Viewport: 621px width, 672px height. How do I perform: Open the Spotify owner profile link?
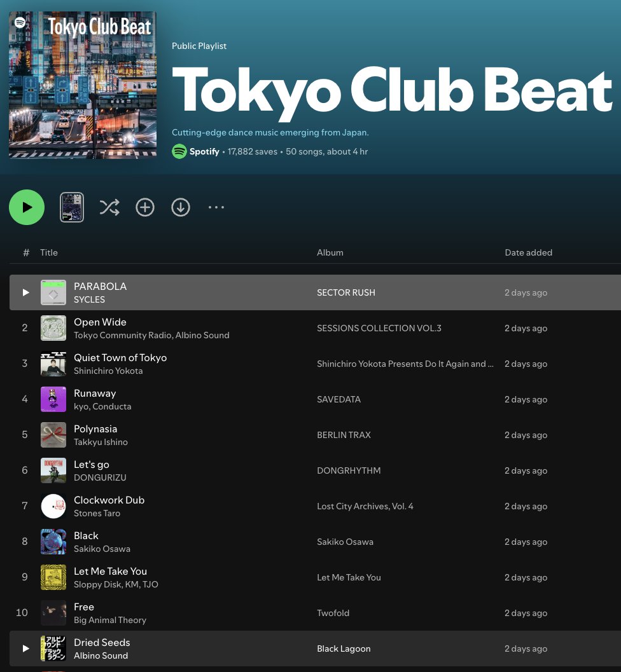[x=204, y=151]
